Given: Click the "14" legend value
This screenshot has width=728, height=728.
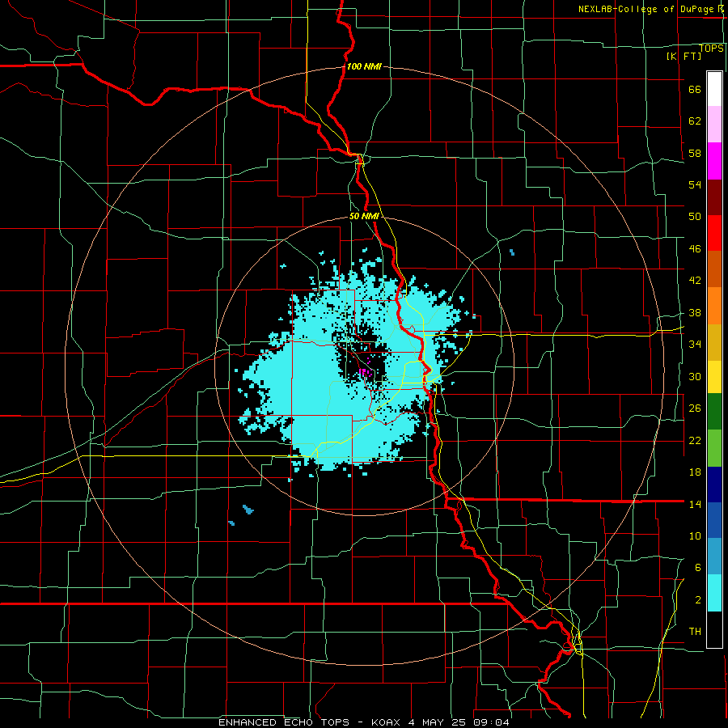Looking at the screenshot, I should (695, 504).
